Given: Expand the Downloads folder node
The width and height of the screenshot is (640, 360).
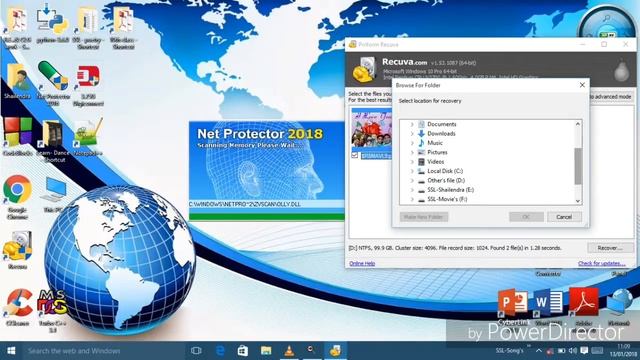Looking at the screenshot, I should click(x=412, y=133).
